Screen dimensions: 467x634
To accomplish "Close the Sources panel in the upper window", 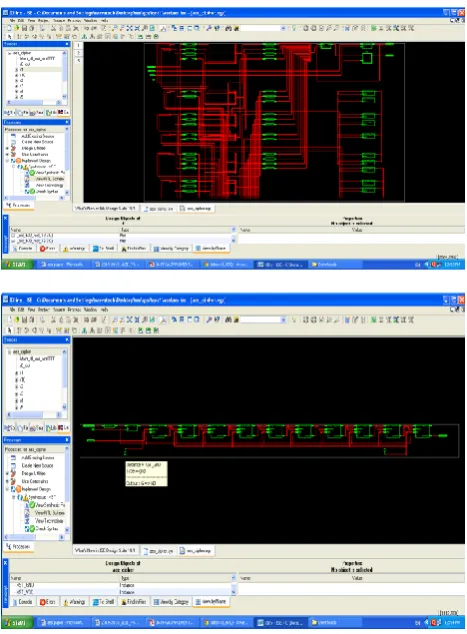I will click(x=67, y=44).
